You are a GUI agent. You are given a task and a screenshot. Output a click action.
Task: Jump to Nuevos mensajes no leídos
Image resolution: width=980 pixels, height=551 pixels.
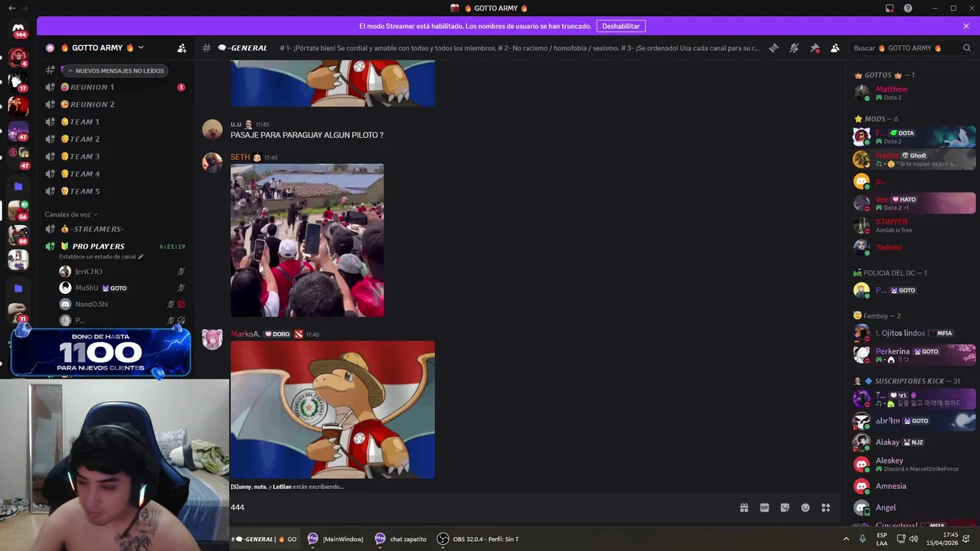[115, 70]
